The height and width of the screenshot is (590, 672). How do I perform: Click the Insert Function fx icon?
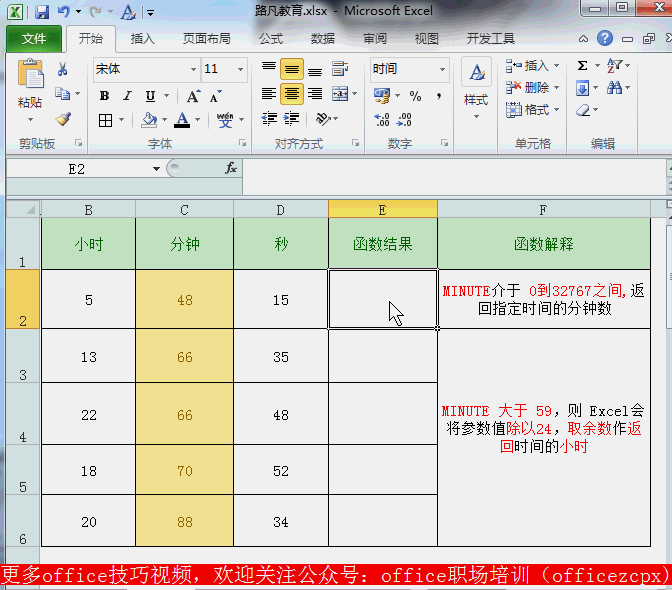tap(231, 168)
